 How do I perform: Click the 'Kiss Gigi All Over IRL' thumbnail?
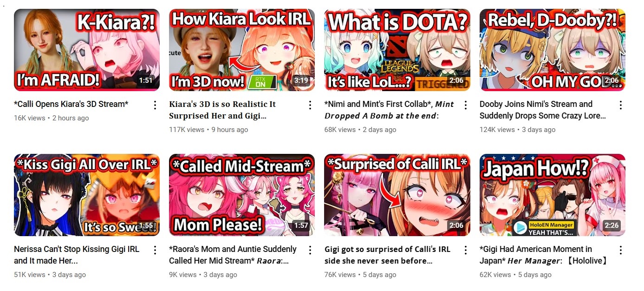(x=87, y=195)
